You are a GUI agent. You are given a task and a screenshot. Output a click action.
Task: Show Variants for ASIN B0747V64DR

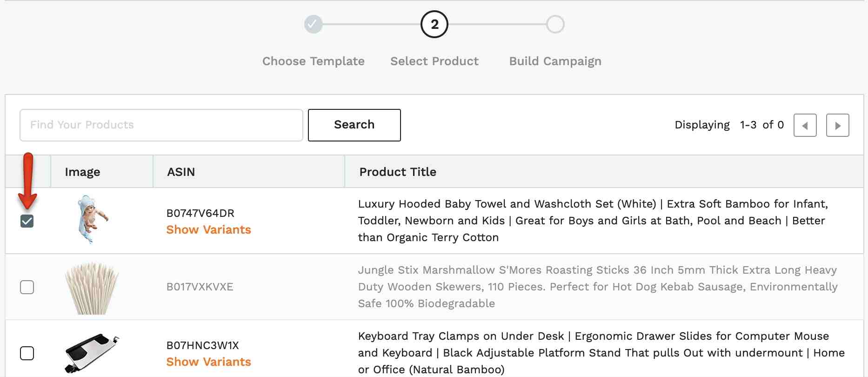pos(208,229)
